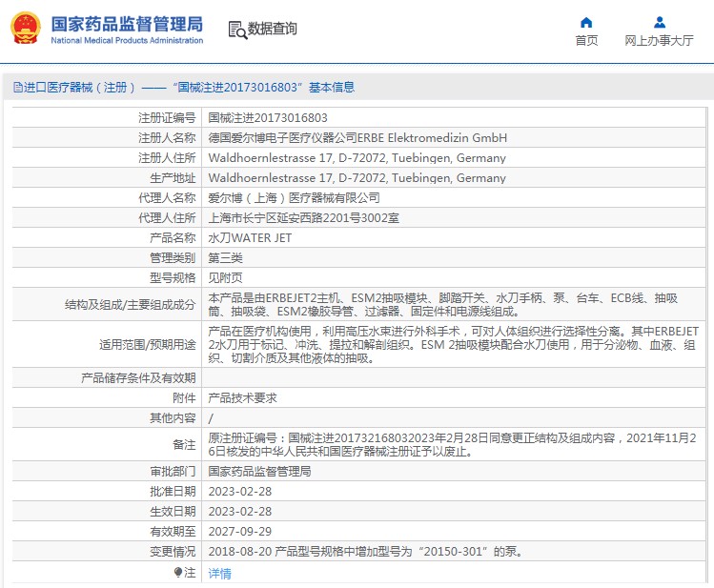This screenshot has height=588, width=714.
Task: Click the 变更情况 label
Action: point(173,552)
